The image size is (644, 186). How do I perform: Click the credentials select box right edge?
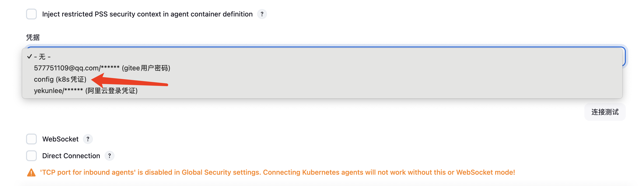(624, 57)
